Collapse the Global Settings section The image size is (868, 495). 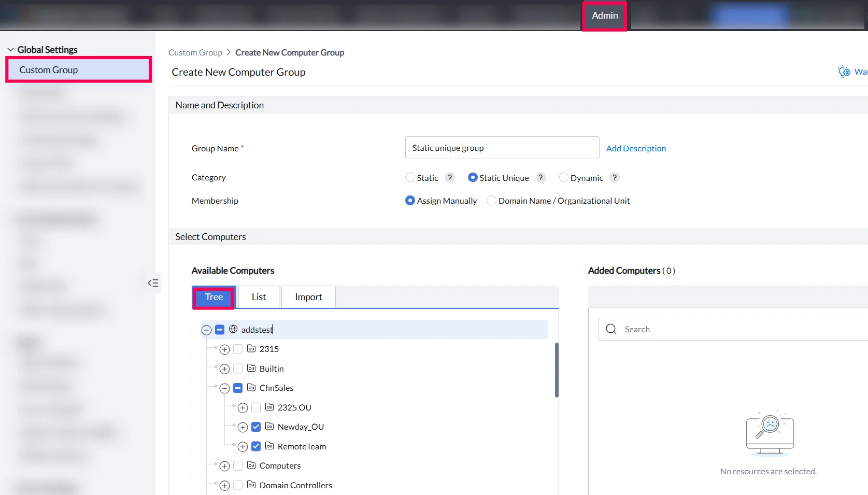(10, 50)
